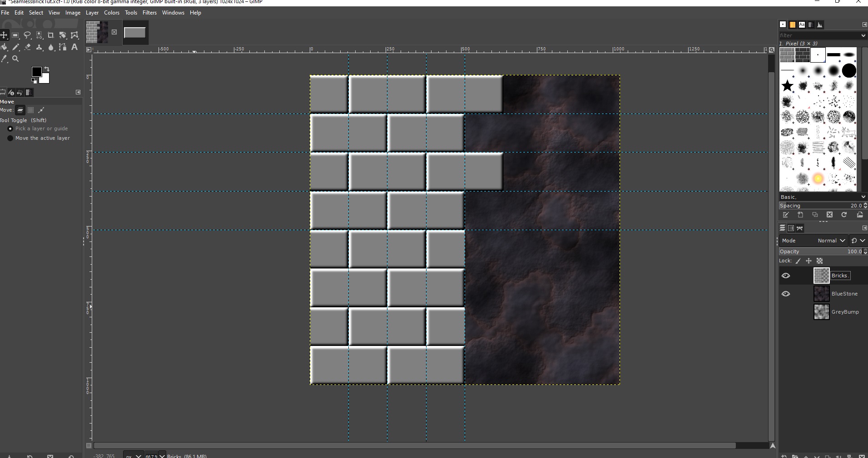Activate the Crop tool
The height and width of the screenshot is (458, 868).
(51, 35)
